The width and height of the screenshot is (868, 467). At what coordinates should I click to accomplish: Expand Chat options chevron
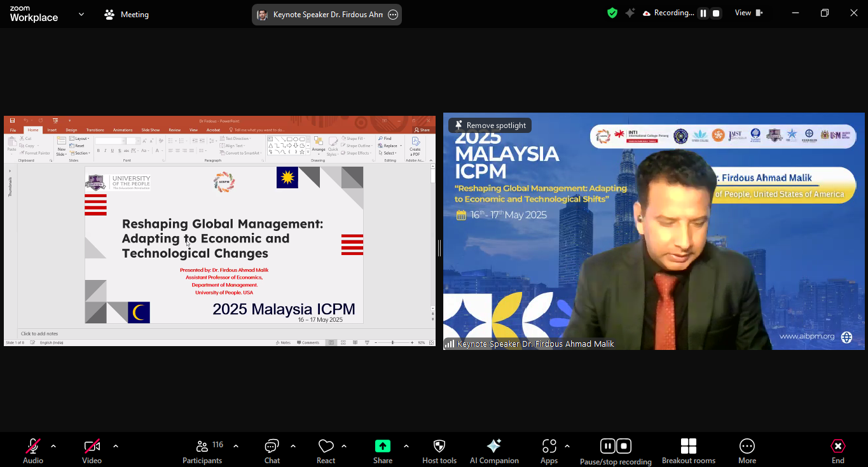point(293,446)
